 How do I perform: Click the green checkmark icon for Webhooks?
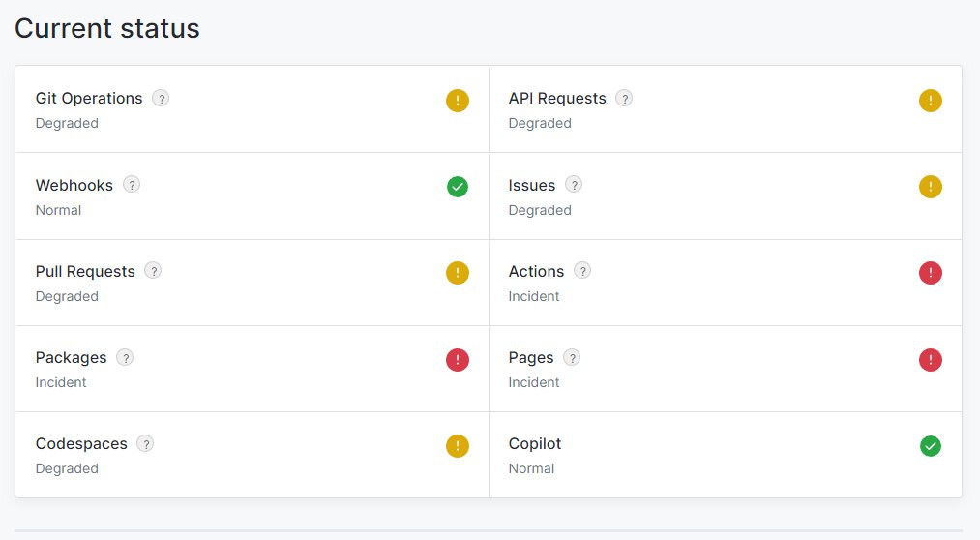coord(458,187)
